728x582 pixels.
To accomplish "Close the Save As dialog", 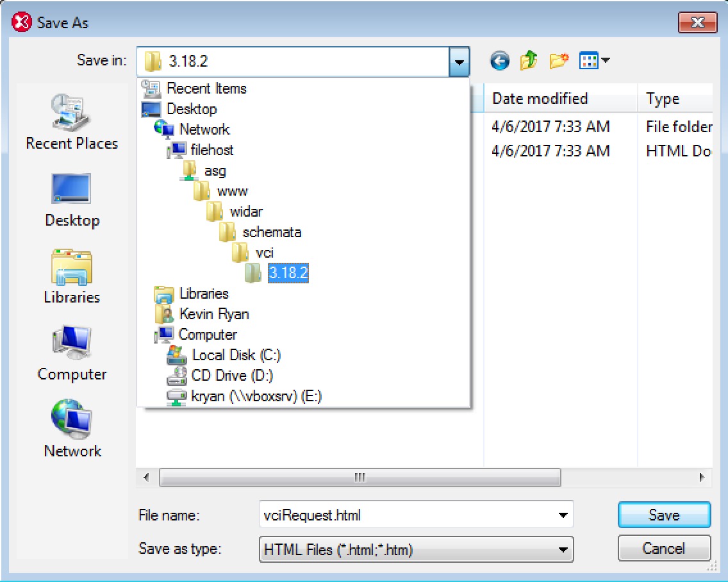I will (697, 22).
